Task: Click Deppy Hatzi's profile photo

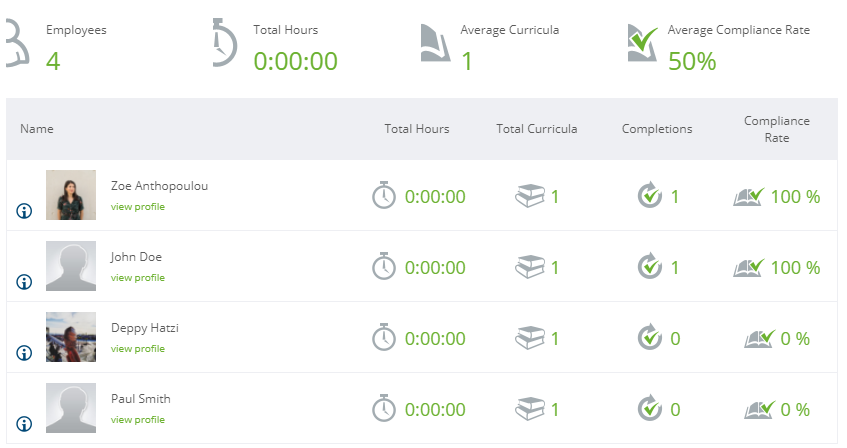Action: [71, 337]
